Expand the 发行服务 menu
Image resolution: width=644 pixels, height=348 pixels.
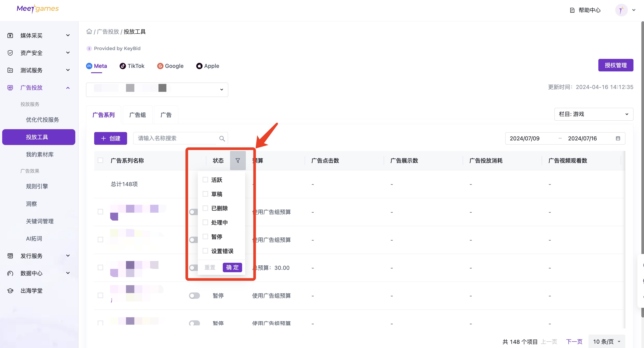(68, 256)
